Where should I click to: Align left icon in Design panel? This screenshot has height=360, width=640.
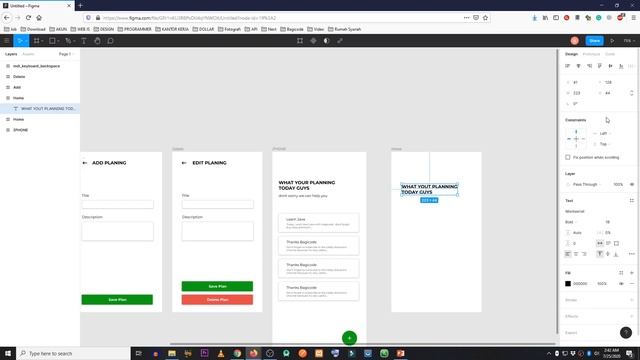coord(567,66)
